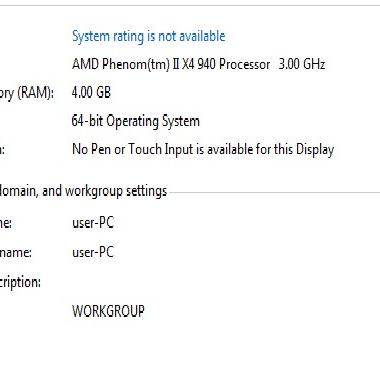The width and height of the screenshot is (380, 380).
Task: Click the upper user-PC computer name value
Action: (x=93, y=223)
